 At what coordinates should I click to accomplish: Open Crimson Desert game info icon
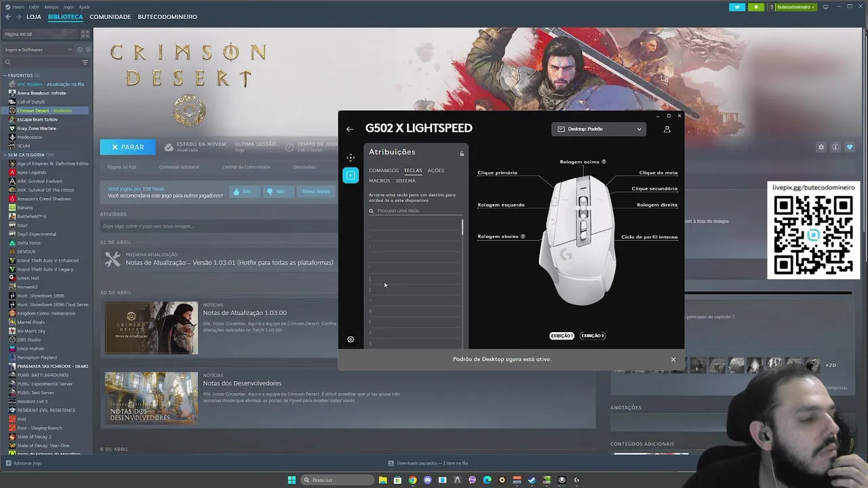point(835,147)
